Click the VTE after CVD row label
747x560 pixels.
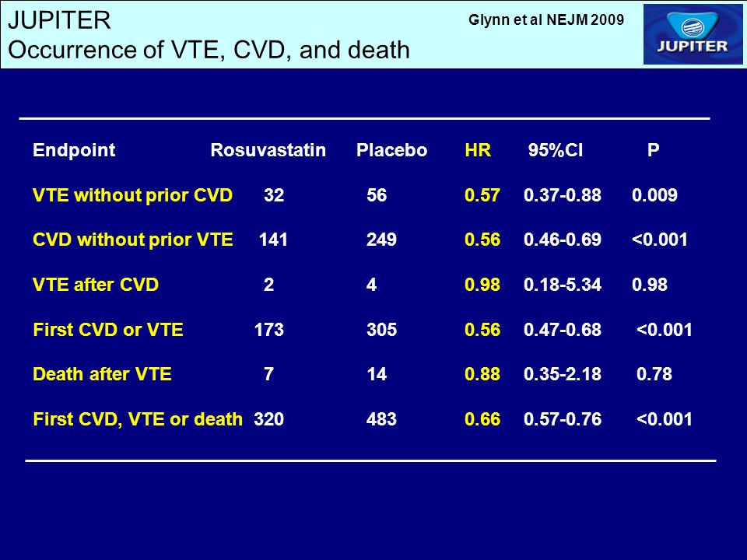(95, 285)
